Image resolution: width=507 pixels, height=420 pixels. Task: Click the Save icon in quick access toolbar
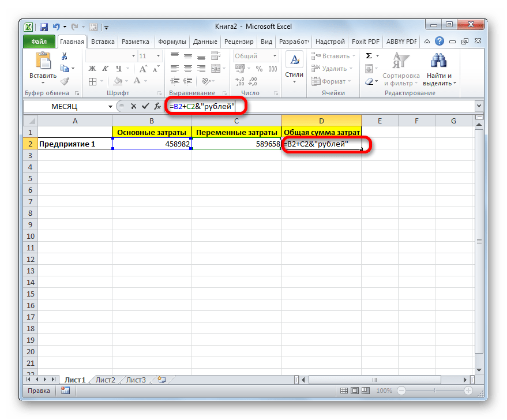[44, 27]
